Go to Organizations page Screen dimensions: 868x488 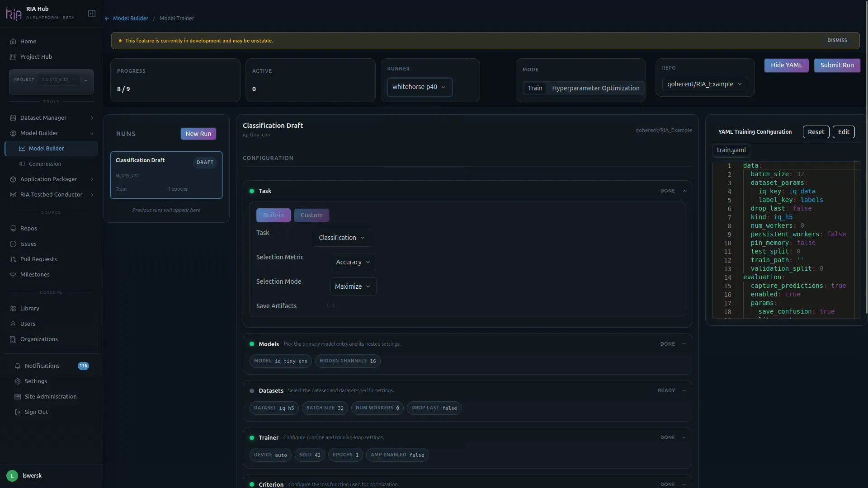click(52, 339)
